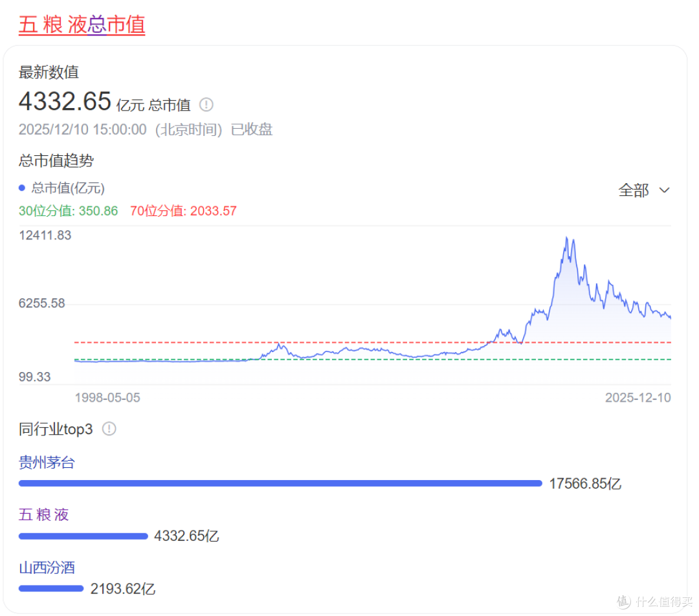Open the 贵州茅台 stock link
Viewport: 699px width, 616px height.
click(x=47, y=462)
